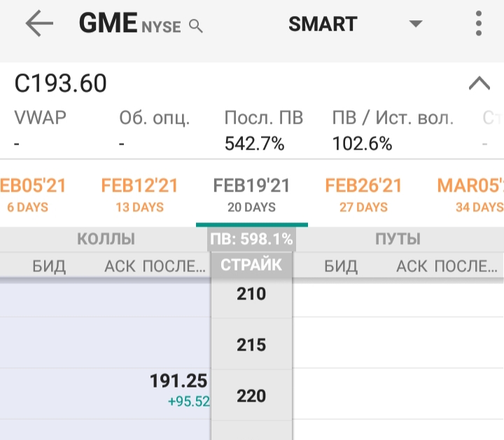This screenshot has height=440, width=504.
Task: Tap the +95.52 change value
Action: pyautogui.click(x=189, y=402)
